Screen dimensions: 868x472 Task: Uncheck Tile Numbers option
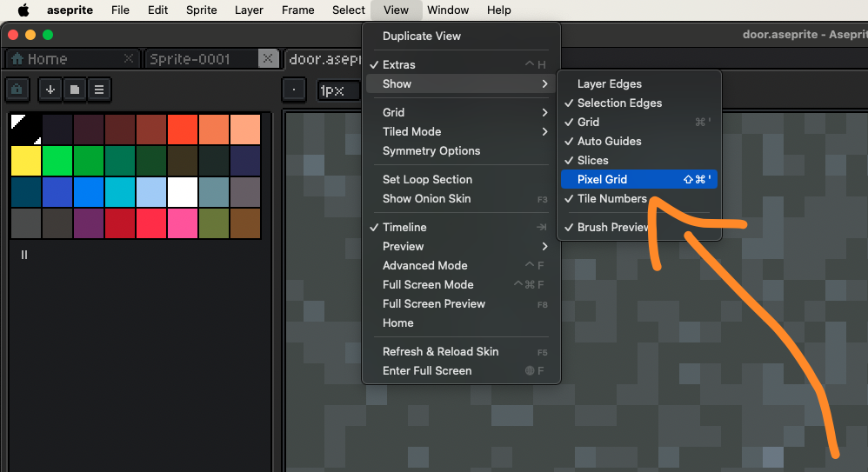click(611, 198)
